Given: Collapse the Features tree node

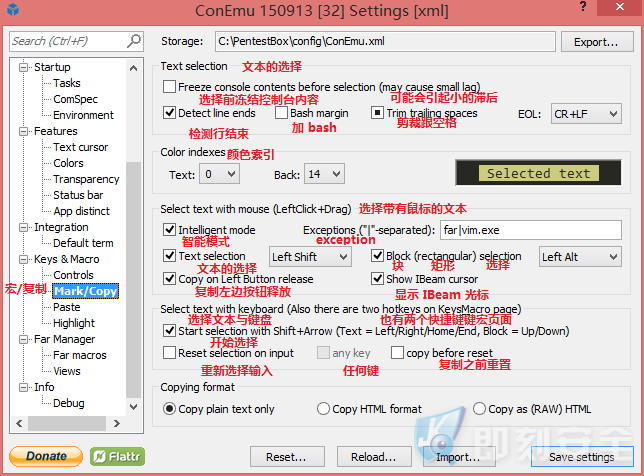Looking at the screenshot, I should click(x=24, y=131).
